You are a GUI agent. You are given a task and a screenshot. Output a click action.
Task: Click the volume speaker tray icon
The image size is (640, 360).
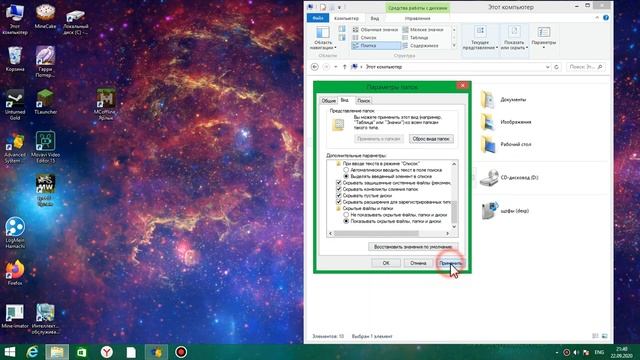pyautogui.click(x=576, y=352)
